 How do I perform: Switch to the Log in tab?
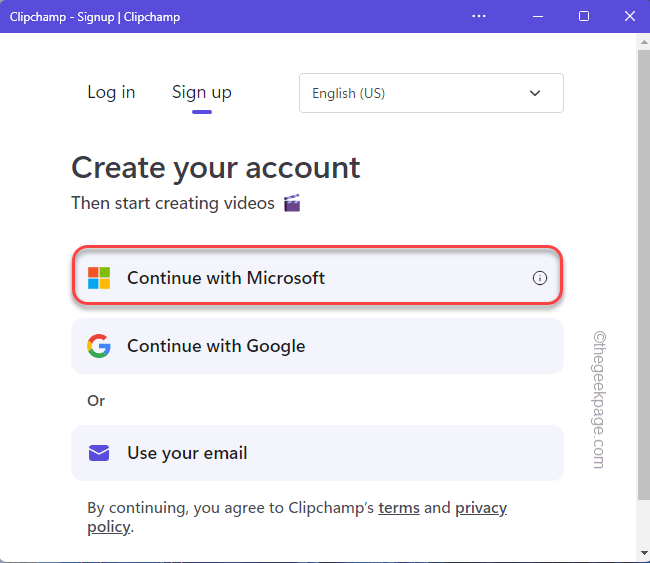point(111,92)
